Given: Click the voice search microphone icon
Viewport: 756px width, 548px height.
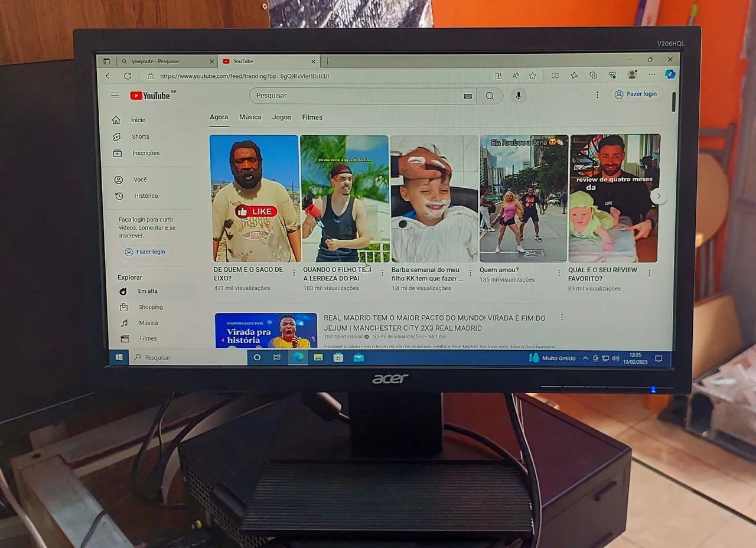Looking at the screenshot, I should tap(518, 95).
